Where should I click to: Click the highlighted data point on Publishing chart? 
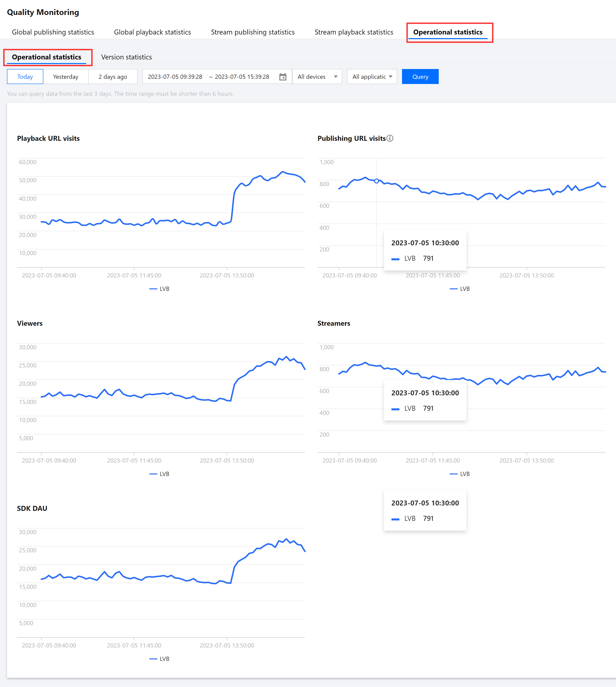(x=376, y=181)
